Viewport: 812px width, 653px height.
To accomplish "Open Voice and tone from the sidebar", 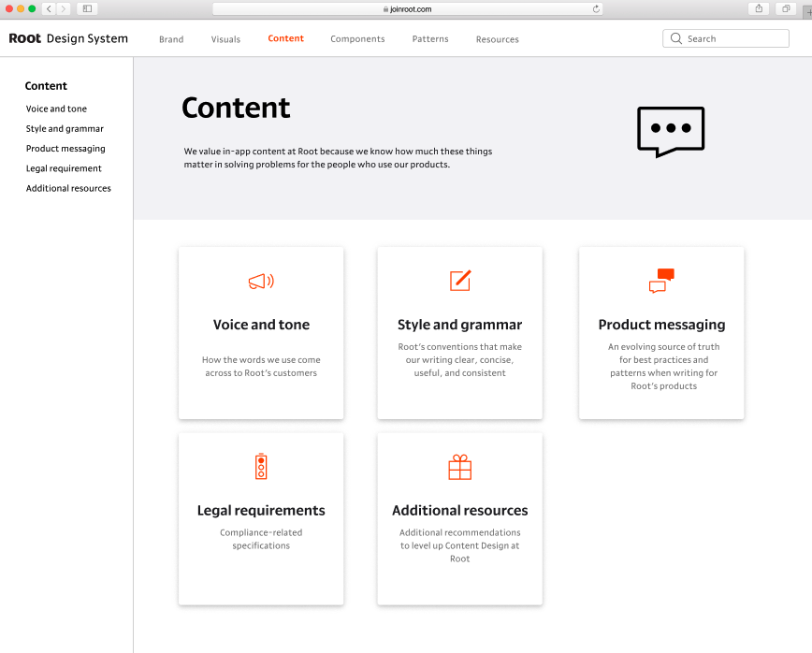I will (x=56, y=109).
